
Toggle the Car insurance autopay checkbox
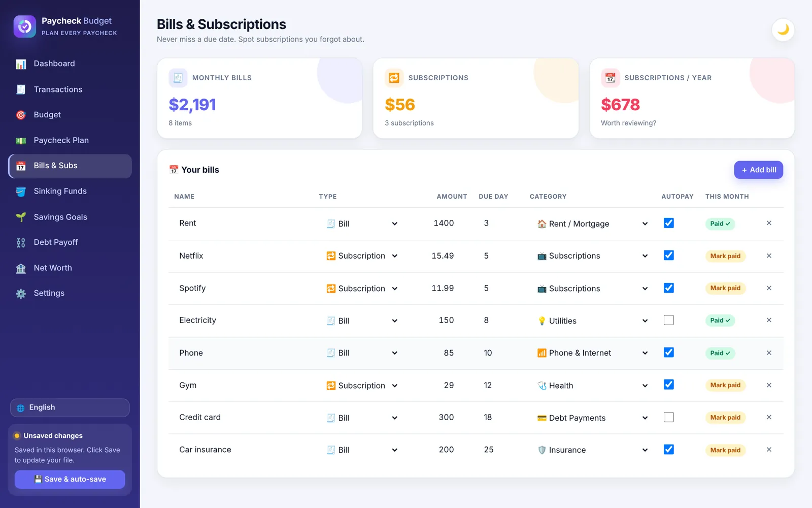[669, 450]
